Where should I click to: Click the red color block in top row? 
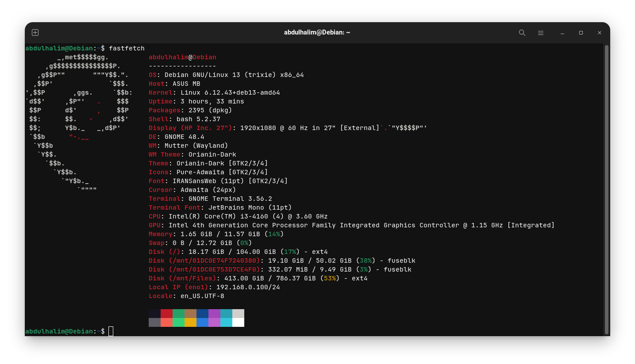point(166,314)
